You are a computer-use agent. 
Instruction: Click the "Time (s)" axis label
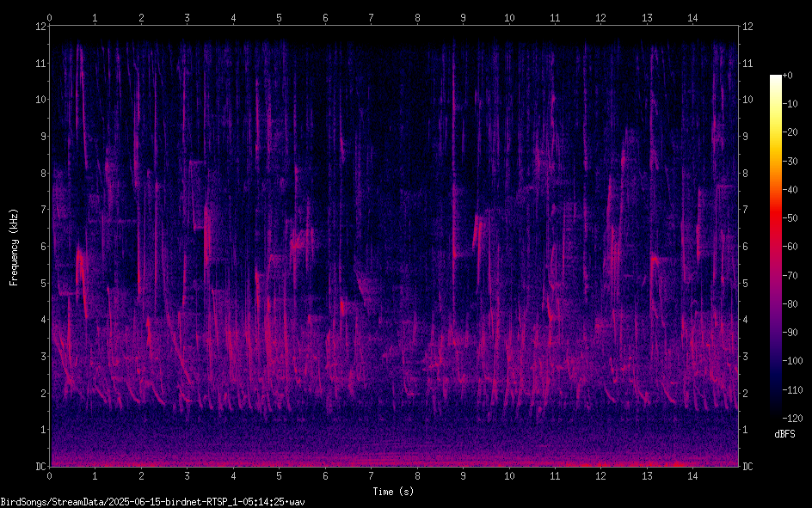(x=393, y=492)
